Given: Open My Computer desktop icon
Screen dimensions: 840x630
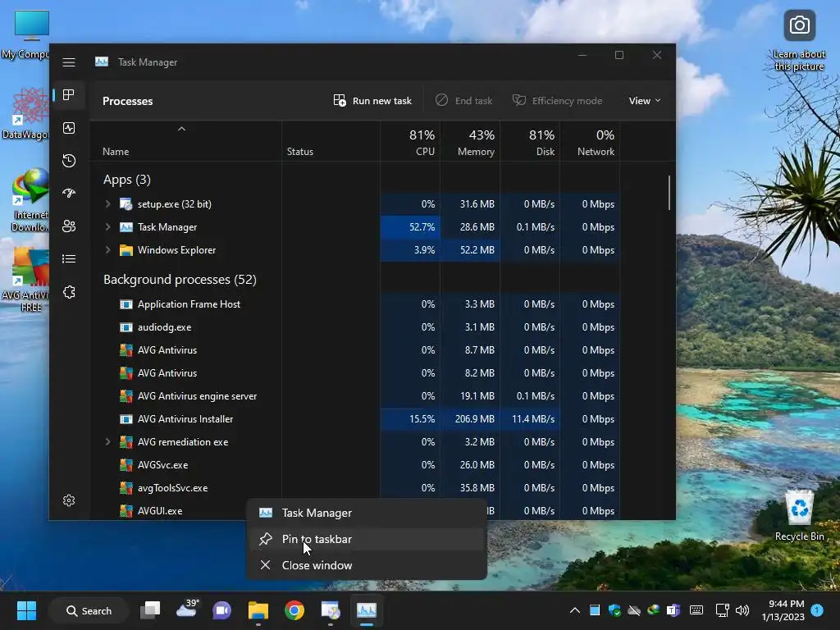Looking at the screenshot, I should click(30, 34).
